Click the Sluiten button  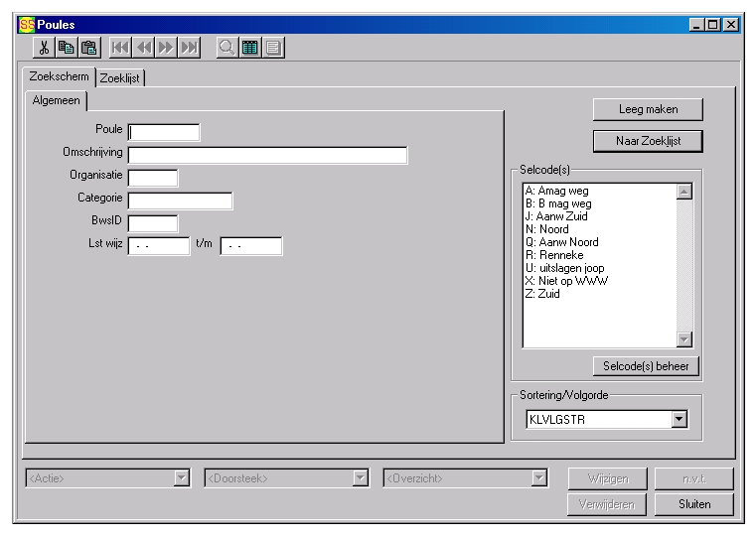tap(693, 504)
